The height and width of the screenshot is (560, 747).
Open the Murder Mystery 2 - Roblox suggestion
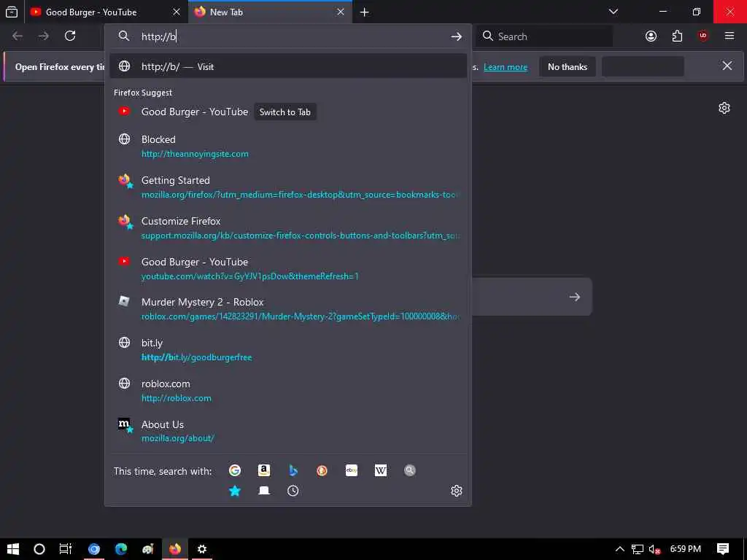pos(288,309)
